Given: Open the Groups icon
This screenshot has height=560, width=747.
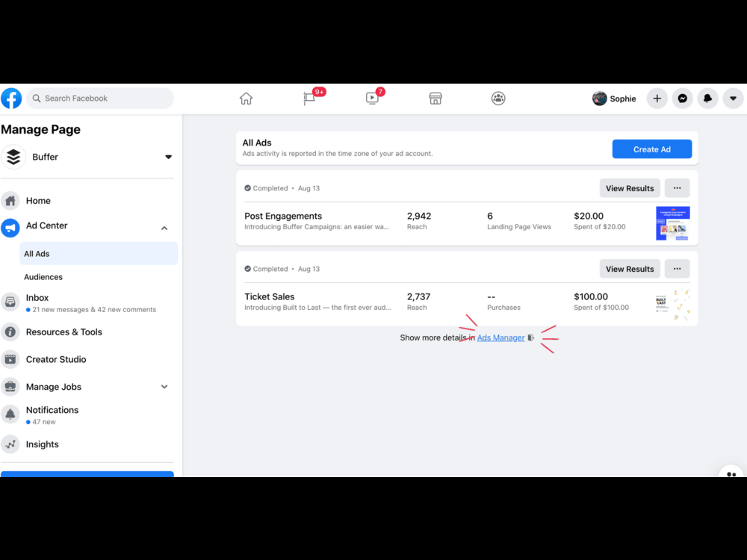Looking at the screenshot, I should [x=498, y=99].
